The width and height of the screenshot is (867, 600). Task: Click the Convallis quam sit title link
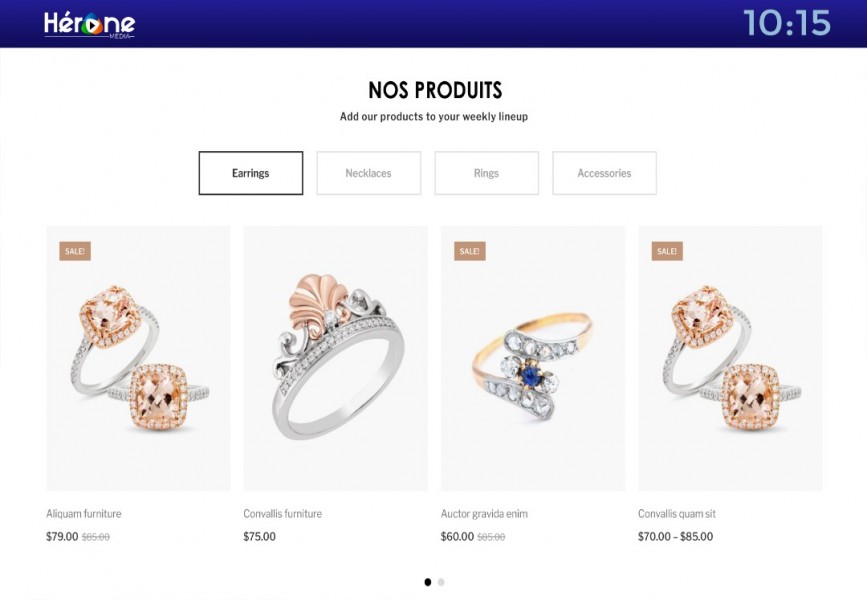[677, 514]
